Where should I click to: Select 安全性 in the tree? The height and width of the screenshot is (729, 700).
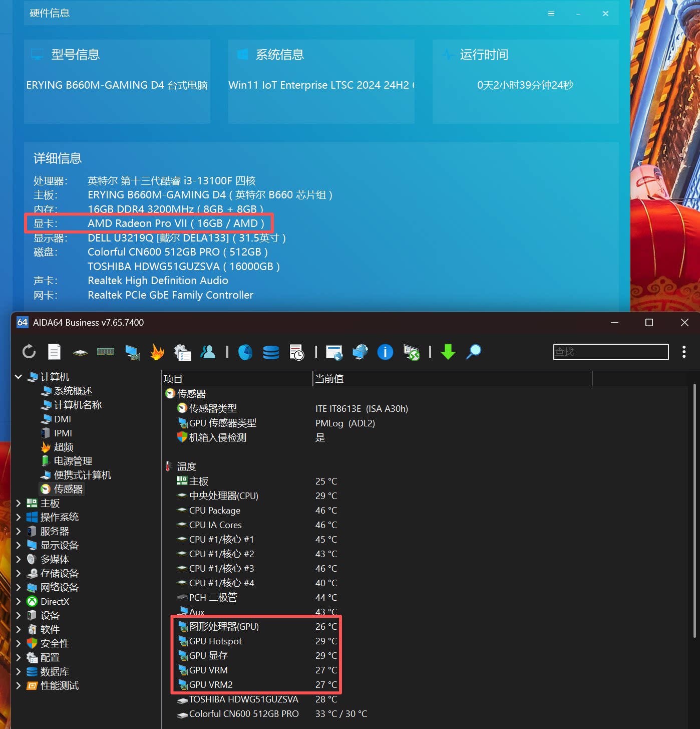[55, 643]
